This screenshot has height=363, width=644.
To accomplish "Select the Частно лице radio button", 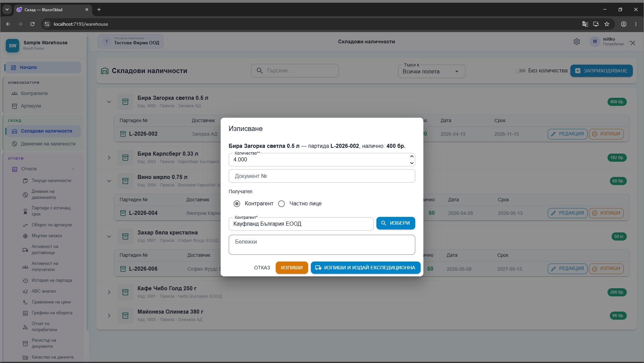I will coord(281,204).
